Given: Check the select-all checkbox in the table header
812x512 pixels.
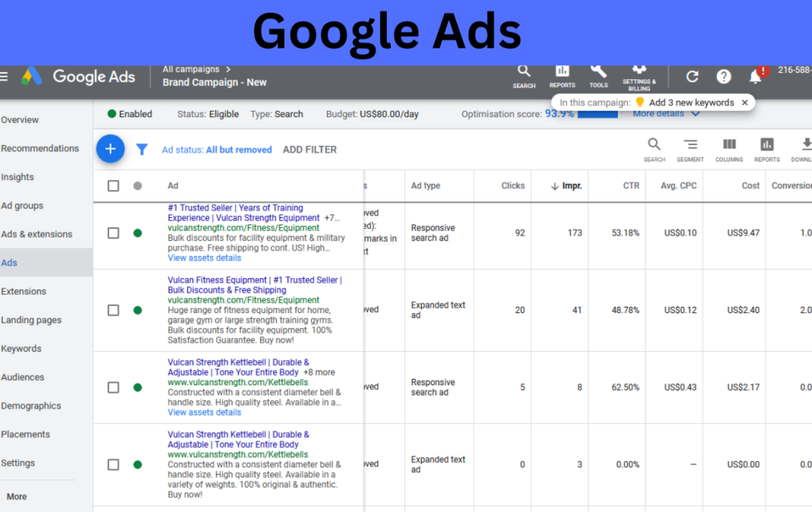Looking at the screenshot, I should coord(113,185).
